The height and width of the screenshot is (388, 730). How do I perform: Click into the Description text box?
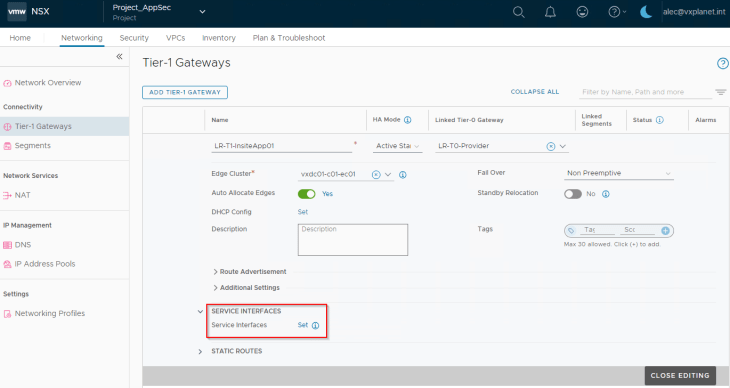[353, 239]
